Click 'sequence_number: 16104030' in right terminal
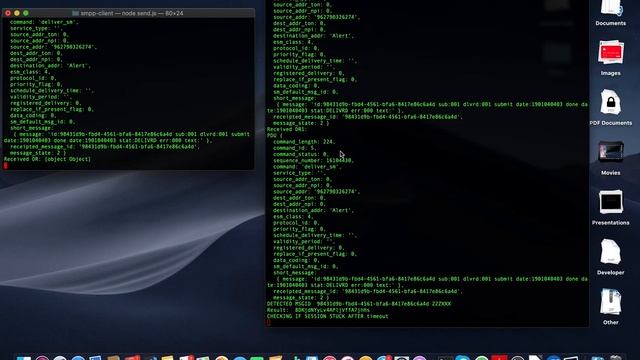Viewport: 640px width, 360px height. click(313, 160)
